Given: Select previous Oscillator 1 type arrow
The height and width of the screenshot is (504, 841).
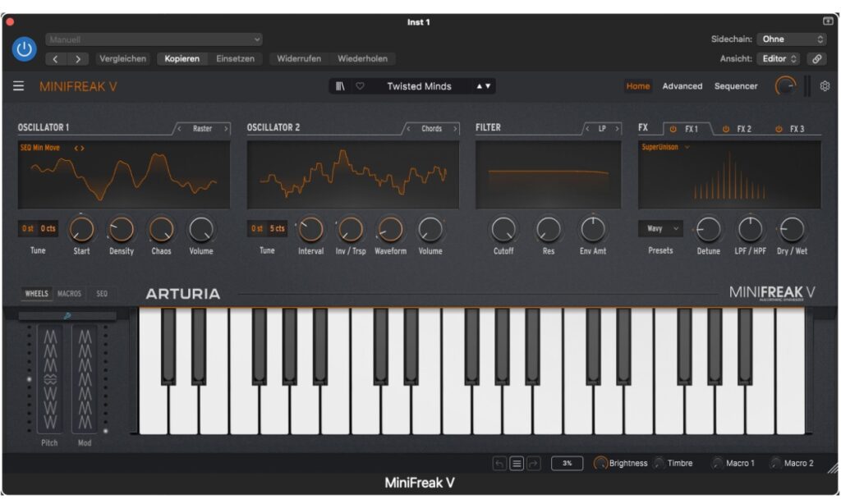Looking at the screenshot, I should pos(179,129).
